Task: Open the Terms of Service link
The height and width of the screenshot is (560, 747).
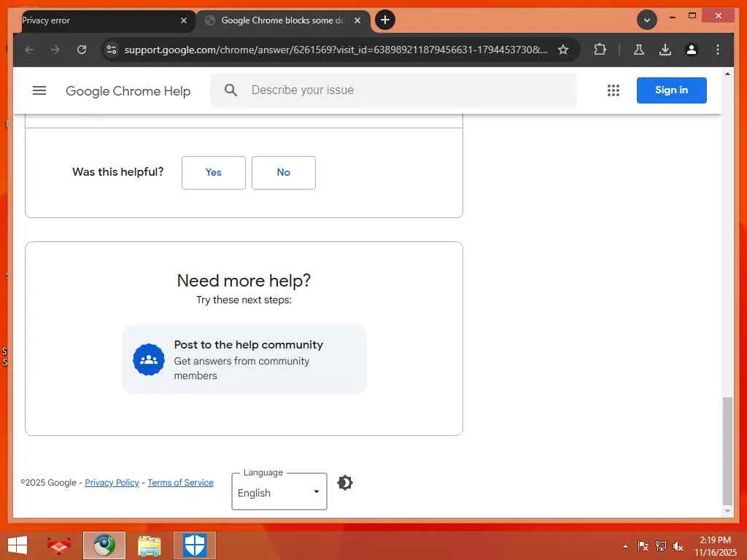Action: click(181, 483)
